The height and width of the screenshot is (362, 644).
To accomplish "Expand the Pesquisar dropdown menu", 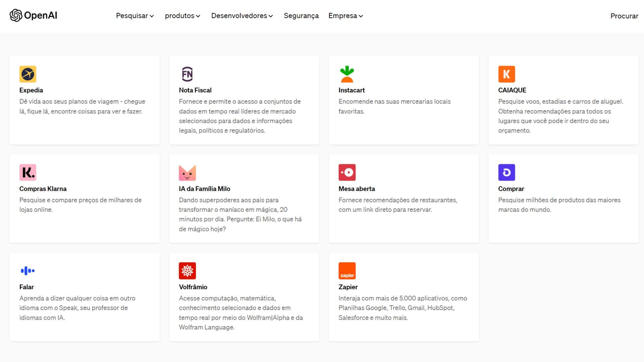I will tap(135, 16).
